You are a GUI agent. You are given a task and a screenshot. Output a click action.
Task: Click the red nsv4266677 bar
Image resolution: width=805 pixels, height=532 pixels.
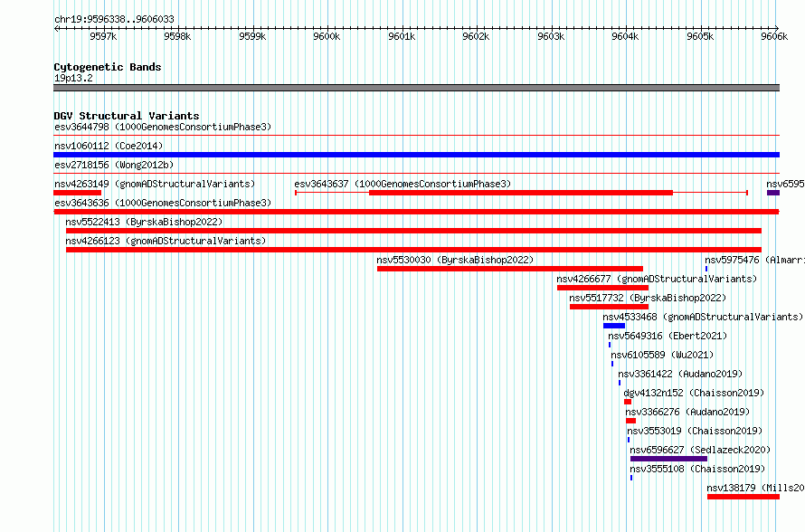click(x=602, y=288)
